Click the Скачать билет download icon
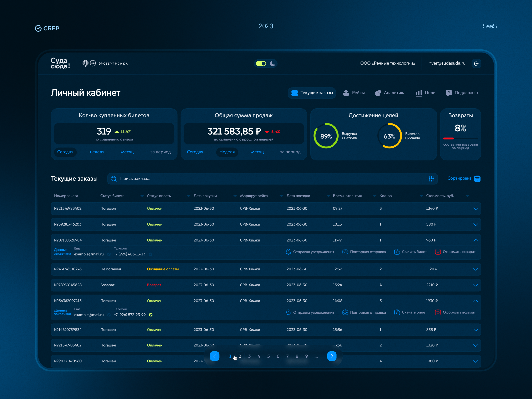The width and height of the screenshot is (532, 399). (x=397, y=252)
